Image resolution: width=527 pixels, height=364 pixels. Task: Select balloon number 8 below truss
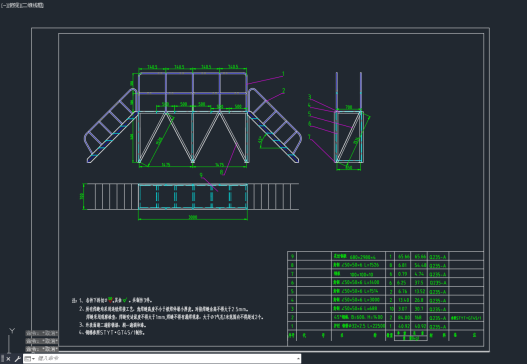click(x=221, y=172)
